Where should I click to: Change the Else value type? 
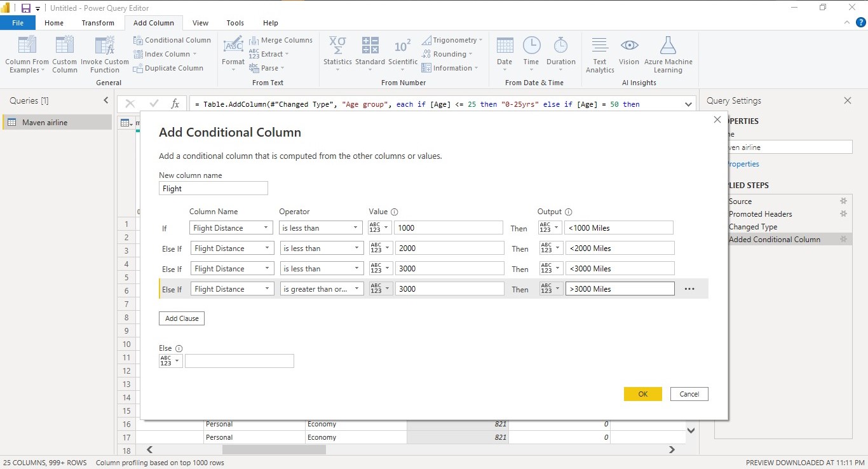coord(170,361)
